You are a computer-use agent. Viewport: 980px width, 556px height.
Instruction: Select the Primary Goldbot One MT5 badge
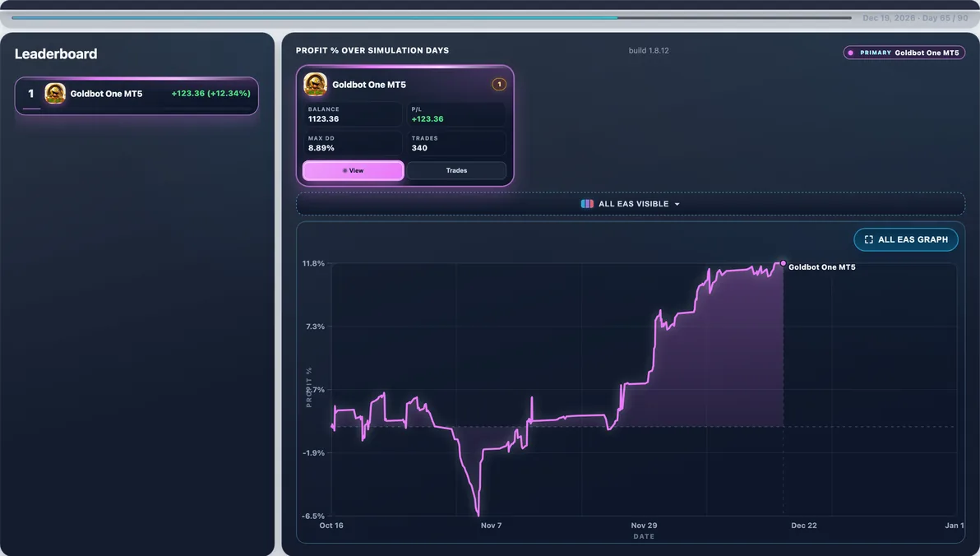904,53
